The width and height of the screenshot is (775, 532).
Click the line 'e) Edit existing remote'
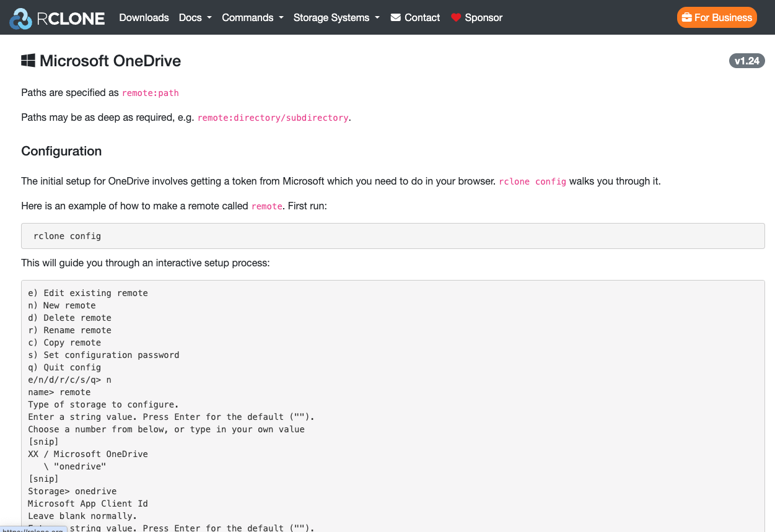88,293
